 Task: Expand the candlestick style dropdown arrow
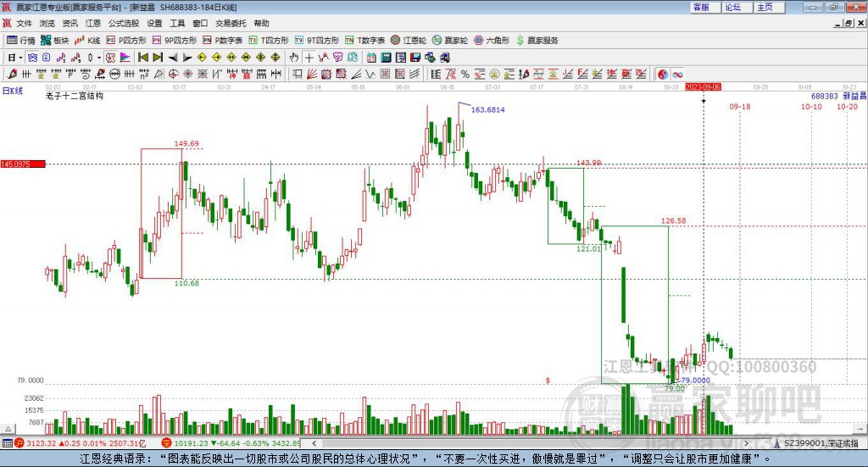98,58
